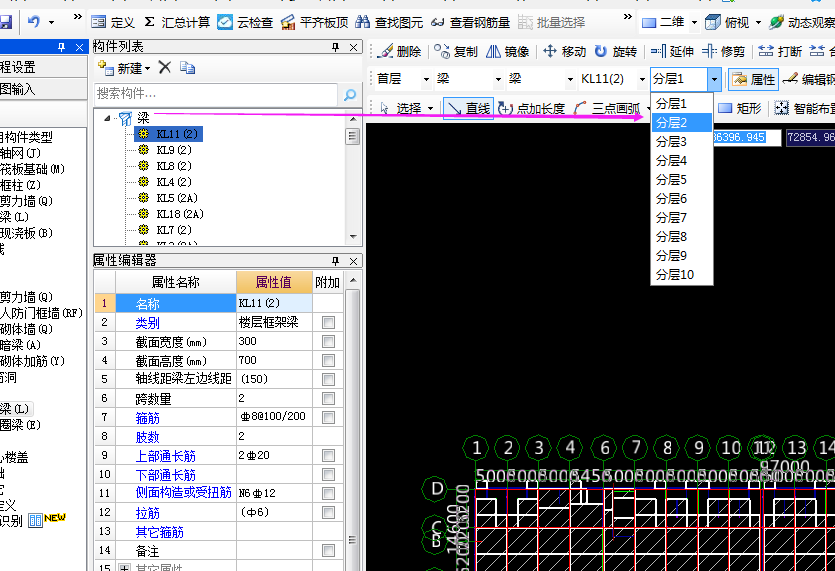The image size is (835, 571).
Task: Choose 分层8 from the dropdown list
Action: (x=682, y=236)
